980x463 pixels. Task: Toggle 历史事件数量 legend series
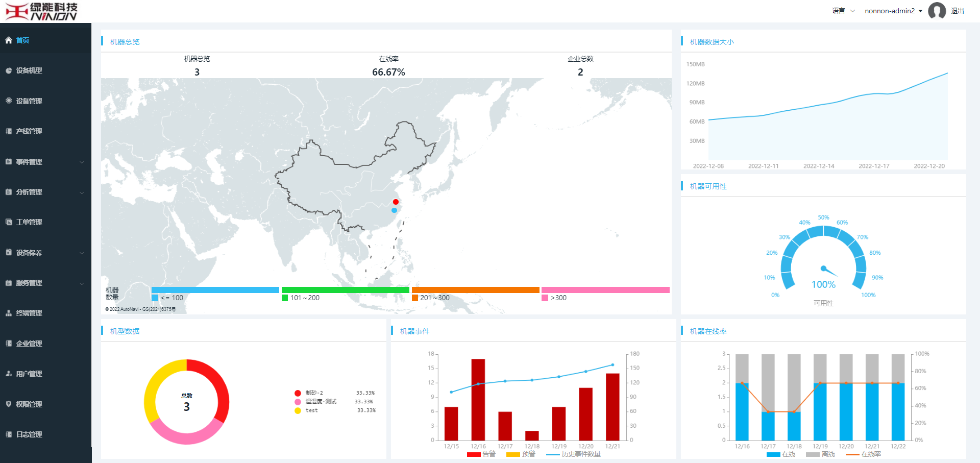(x=573, y=454)
